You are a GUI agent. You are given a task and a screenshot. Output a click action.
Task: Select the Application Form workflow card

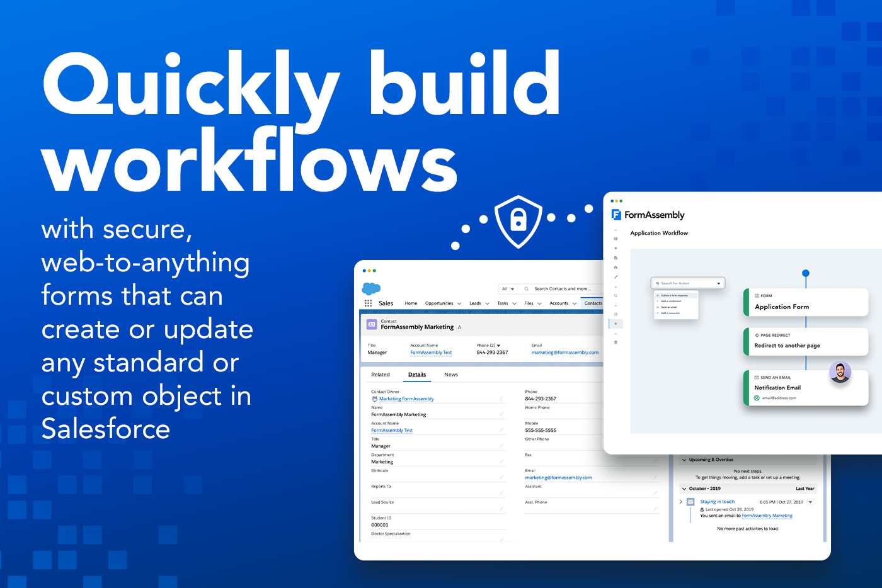click(x=806, y=302)
